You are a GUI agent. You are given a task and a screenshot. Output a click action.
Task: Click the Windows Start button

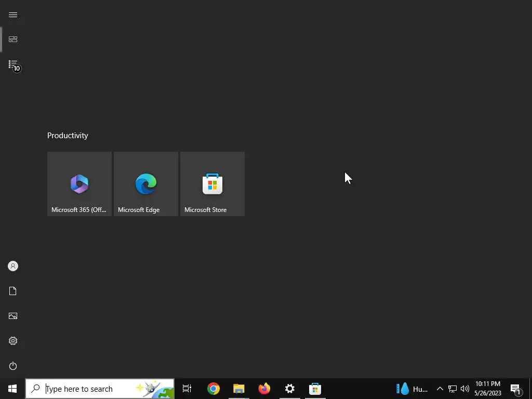click(x=12, y=389)
